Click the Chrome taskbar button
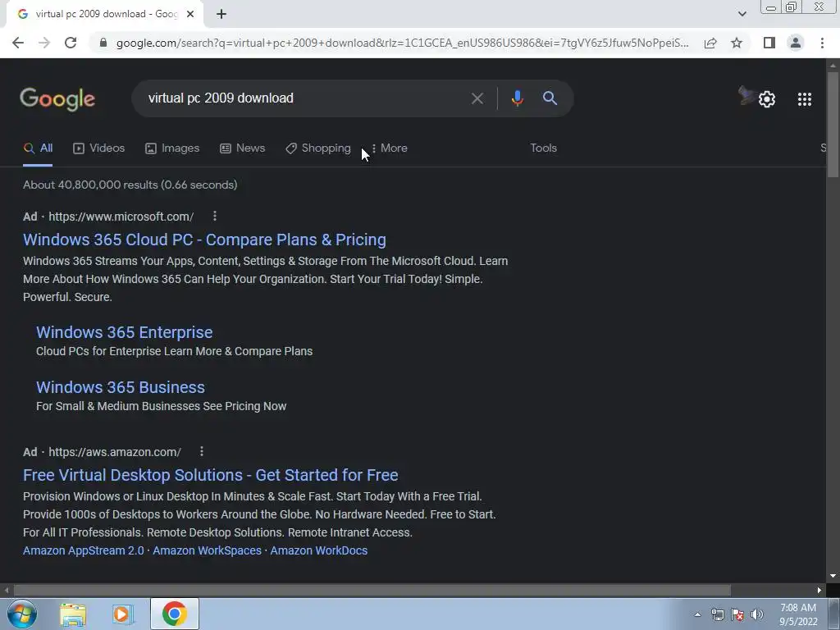840x630 pixels. coord(175,614)
